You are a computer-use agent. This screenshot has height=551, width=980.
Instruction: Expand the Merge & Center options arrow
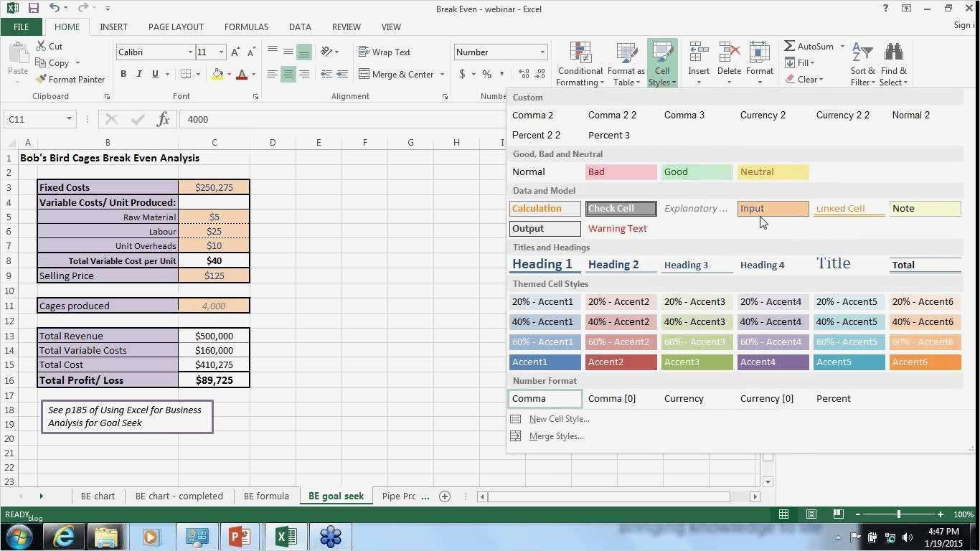(442, 74)
